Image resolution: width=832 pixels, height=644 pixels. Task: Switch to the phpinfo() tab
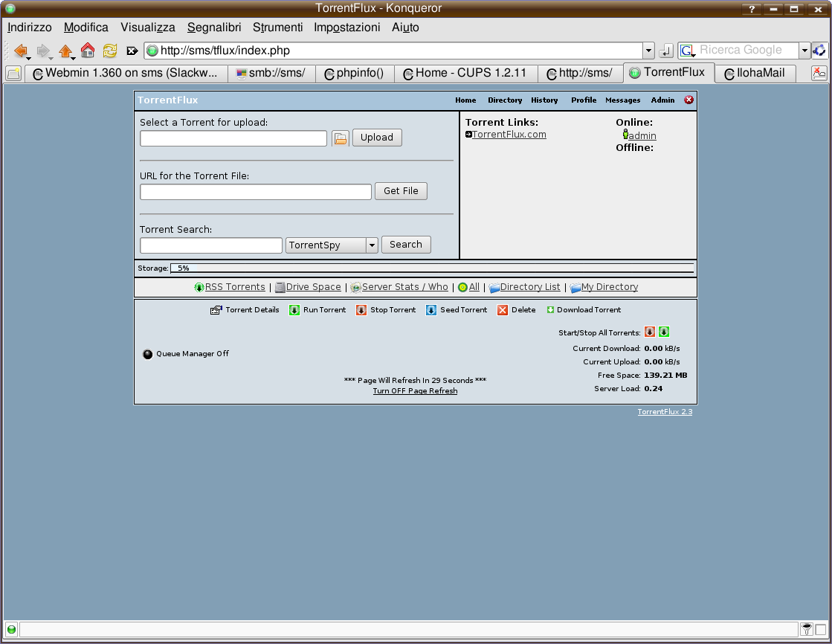coord(354,73)
